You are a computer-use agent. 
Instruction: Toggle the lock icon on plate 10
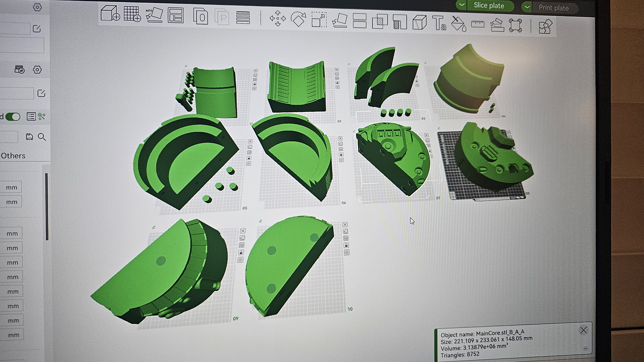tap(346, 245)
